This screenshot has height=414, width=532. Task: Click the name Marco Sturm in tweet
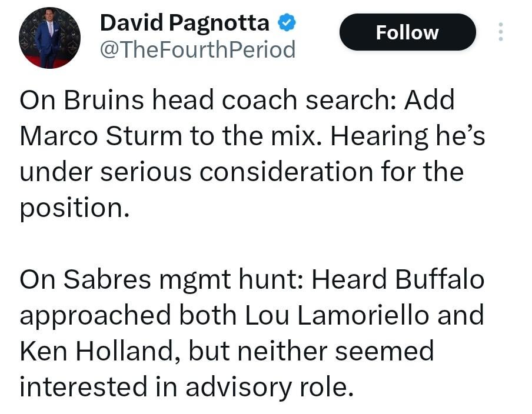point(101,136)
